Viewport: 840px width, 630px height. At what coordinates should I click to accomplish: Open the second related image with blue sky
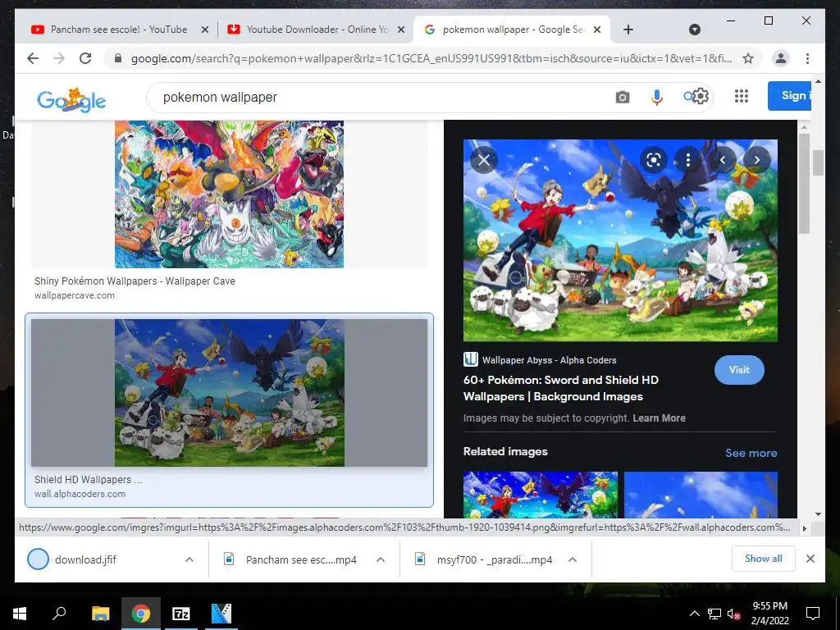(x=701, y=494)
